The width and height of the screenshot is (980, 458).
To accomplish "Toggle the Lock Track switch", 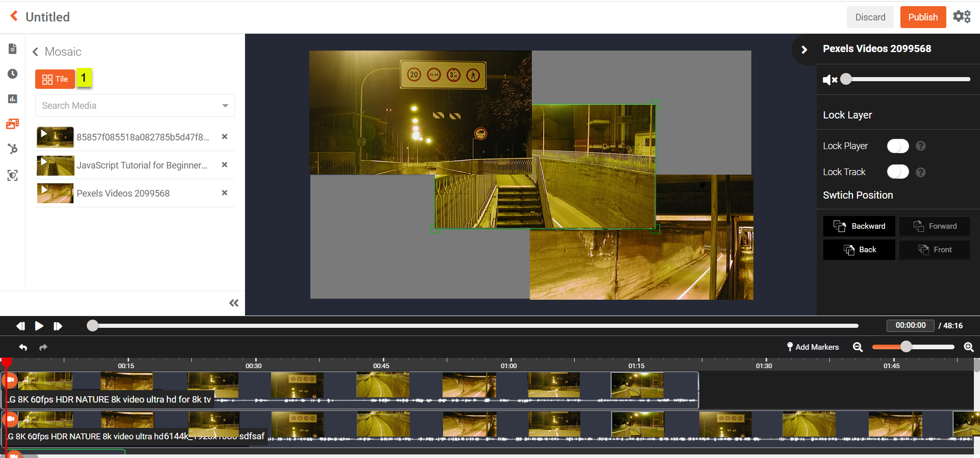I will 897,172.
